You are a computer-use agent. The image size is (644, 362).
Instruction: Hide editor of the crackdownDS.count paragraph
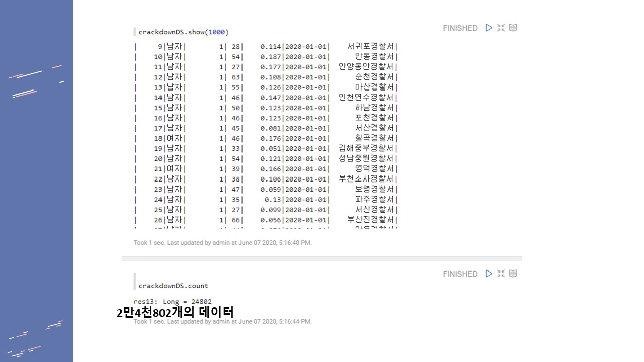(501, 274)
